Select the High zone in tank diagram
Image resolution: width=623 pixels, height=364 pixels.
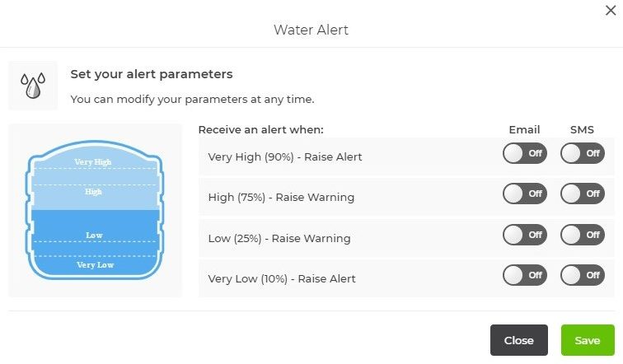pyautogui.click(x=93, y=192)
